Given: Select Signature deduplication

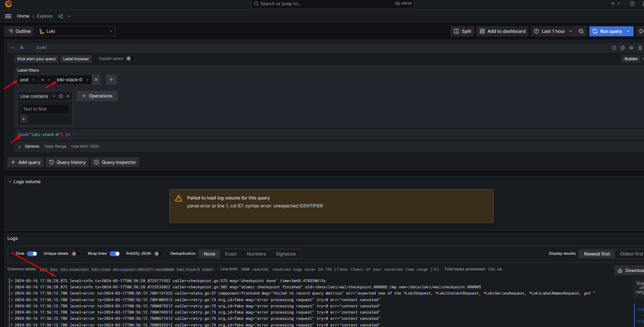Looking at the screenshot, I should pos(286,254).
